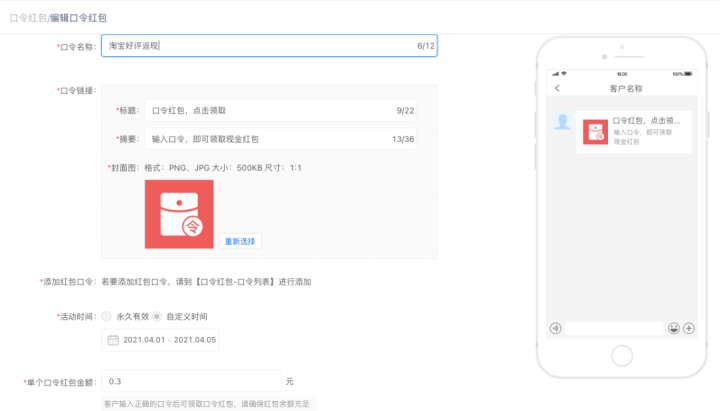Viewport: 720px width, 411px height.
Task: Click red envelope icon in chat message card
Action: pyautogui.click(x=594, y=132)
